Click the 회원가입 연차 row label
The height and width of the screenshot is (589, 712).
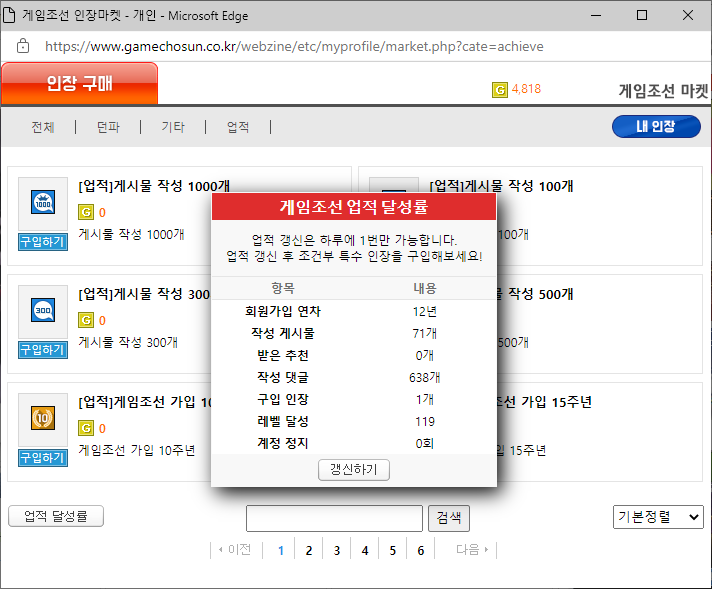coord(283,311)
